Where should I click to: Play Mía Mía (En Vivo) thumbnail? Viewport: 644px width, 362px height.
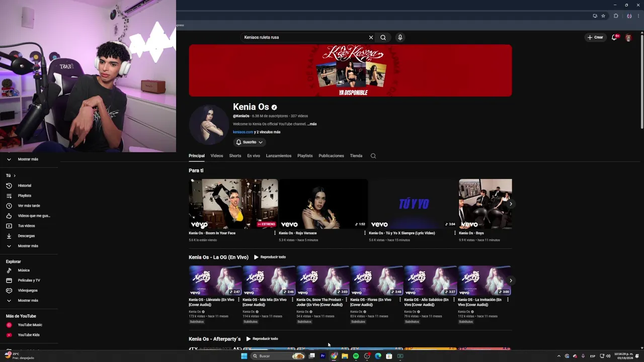(269, 281)
